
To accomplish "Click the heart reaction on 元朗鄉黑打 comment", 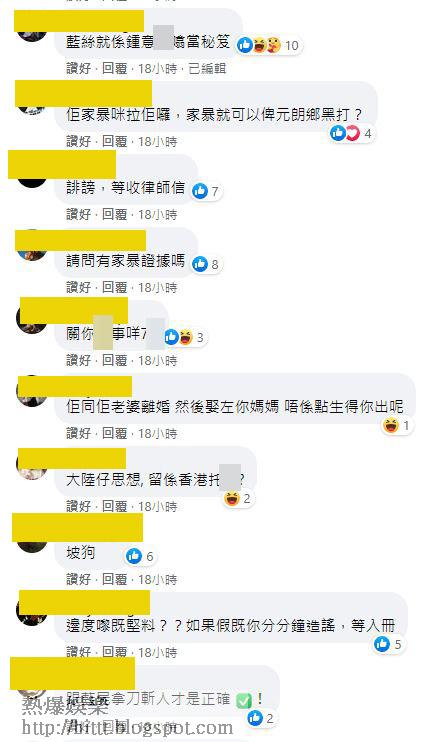I will (x=352, y=133).
